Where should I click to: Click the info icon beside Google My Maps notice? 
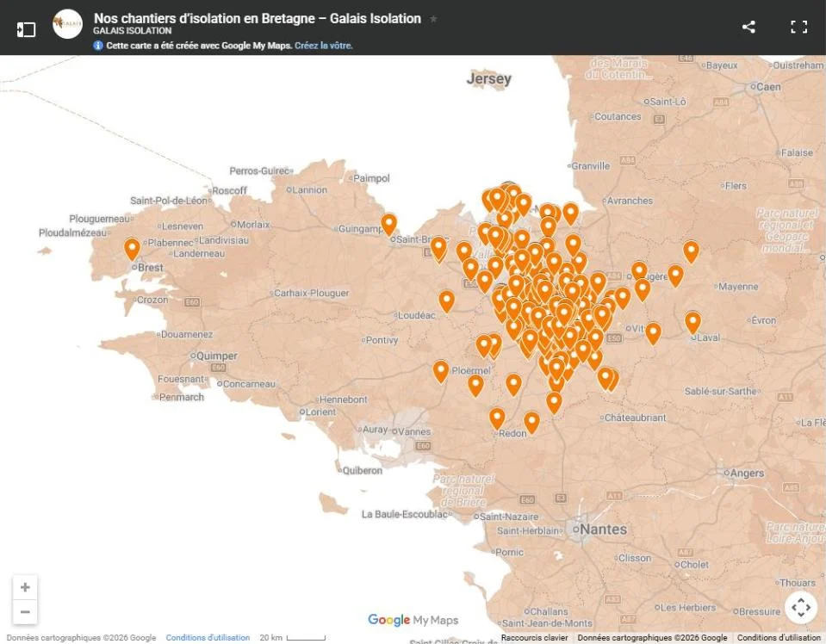(x=98, y=46)
